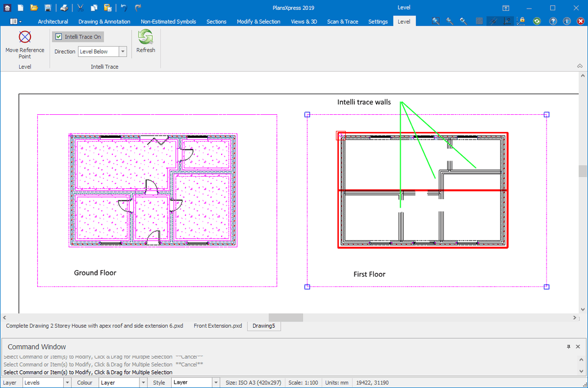Click the Print icon in quick access toolbar
The image size is (588, 388).
pos(64,8)
